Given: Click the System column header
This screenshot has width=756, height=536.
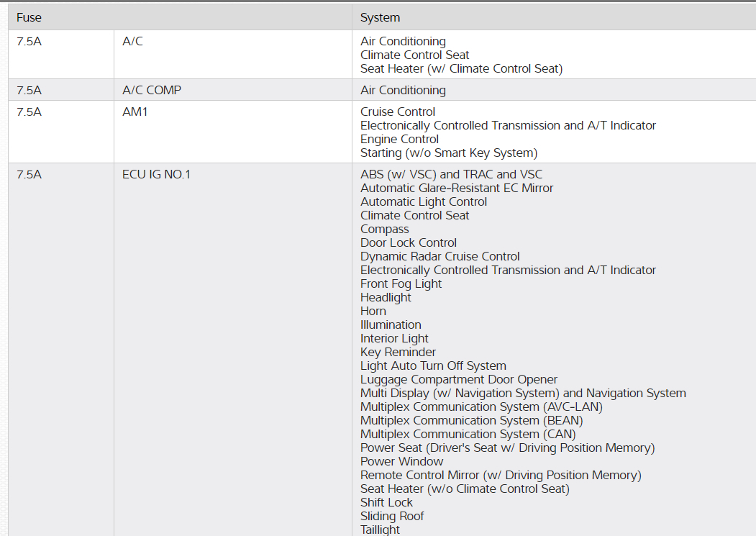Looking at the screenshot, I should [380, 17].
